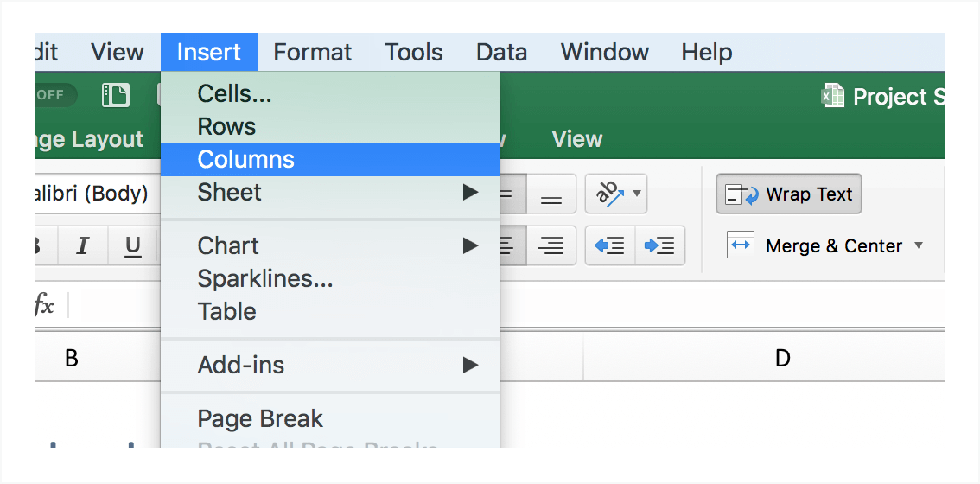Click the Underline formatting icon
980x484 pixels.
click(132, 246)
